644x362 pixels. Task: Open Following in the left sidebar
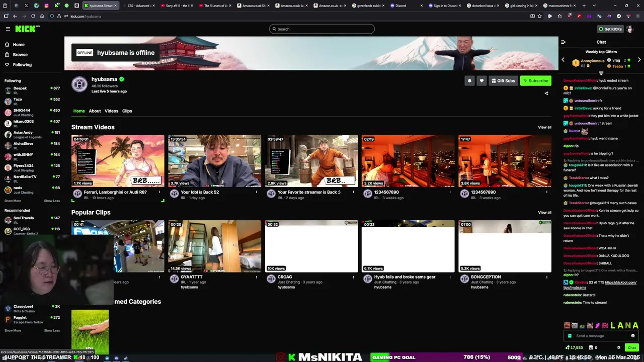[x=22, y=64]
